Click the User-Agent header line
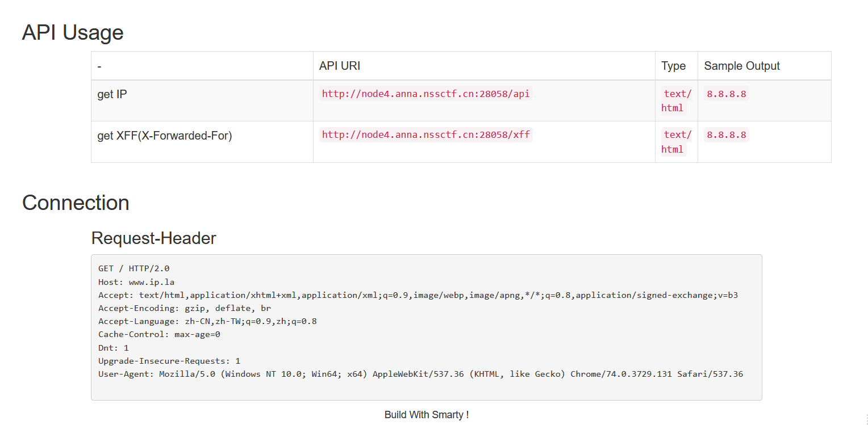 pos(420,374)
